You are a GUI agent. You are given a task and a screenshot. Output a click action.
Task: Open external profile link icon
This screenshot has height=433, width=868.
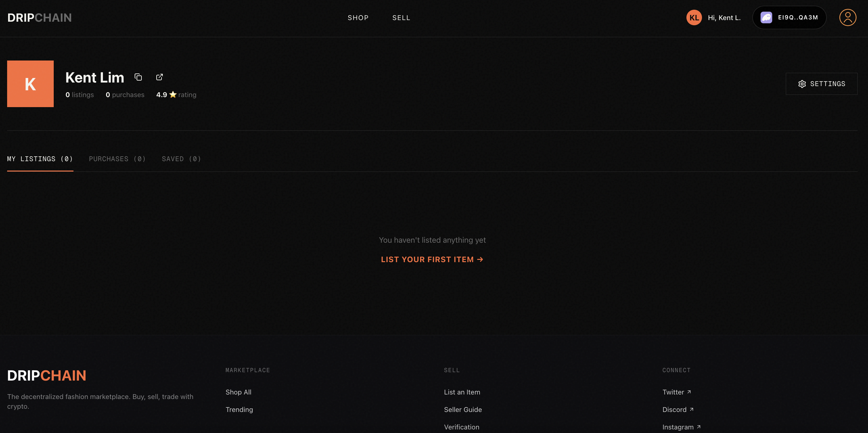(x=159, y=77)
